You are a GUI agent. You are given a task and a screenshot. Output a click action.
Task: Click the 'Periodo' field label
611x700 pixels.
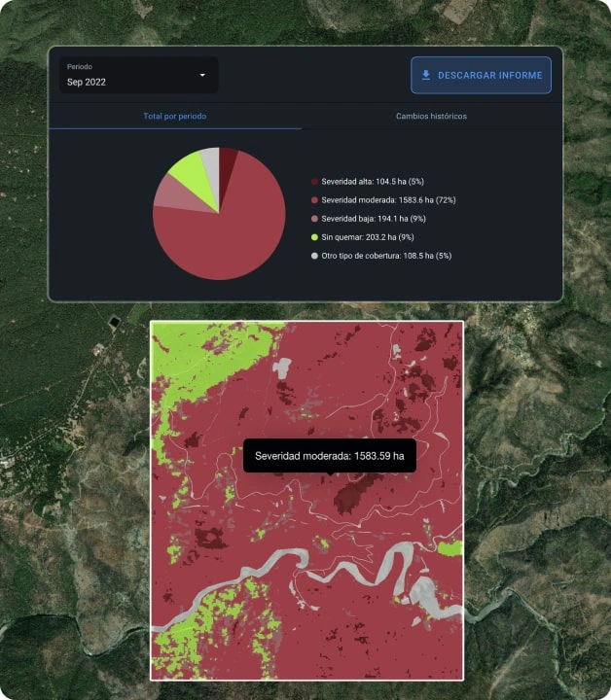pyautogui.click(x=80, y=66)
